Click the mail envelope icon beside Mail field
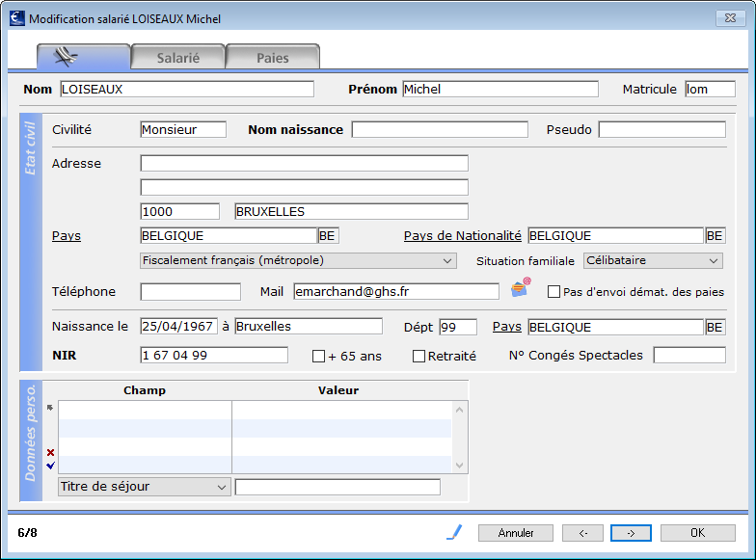 (x=521, y=287)
